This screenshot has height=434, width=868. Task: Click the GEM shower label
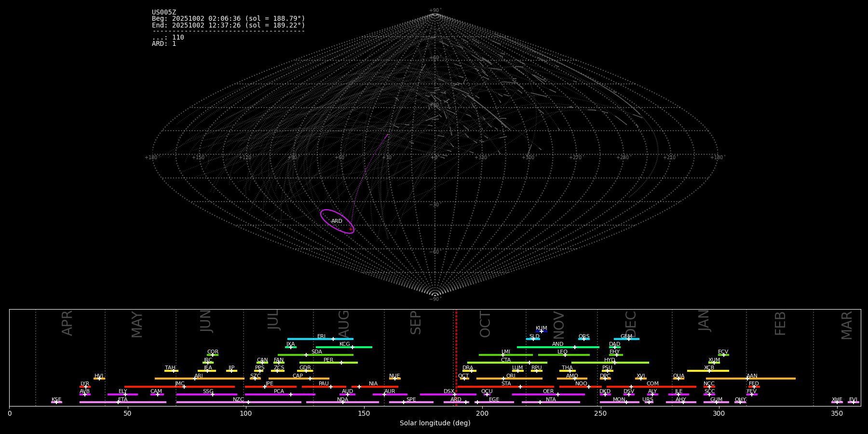[x=626, y=337]
